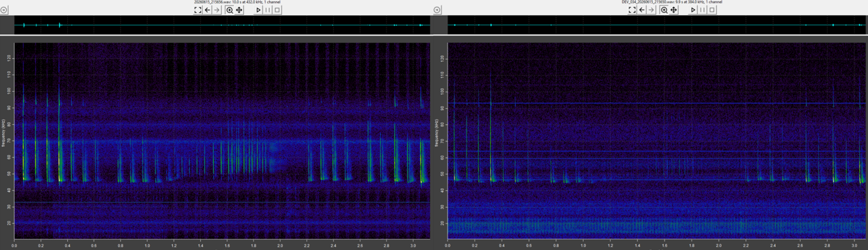The height and width of the screenshot is (250, 868).
Task: Click forward arrow in left spectrogram toolbar
Action: [217, 10]
